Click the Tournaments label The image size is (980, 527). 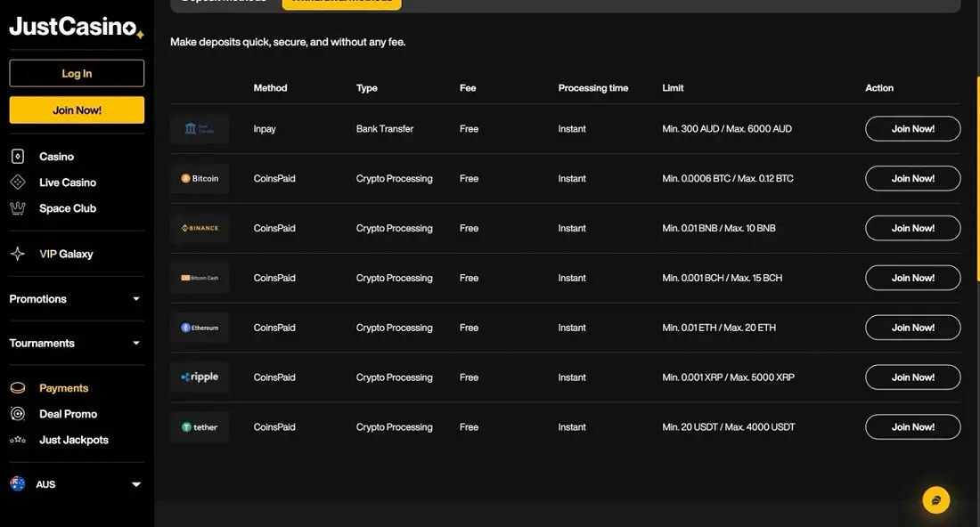point(42,344)
